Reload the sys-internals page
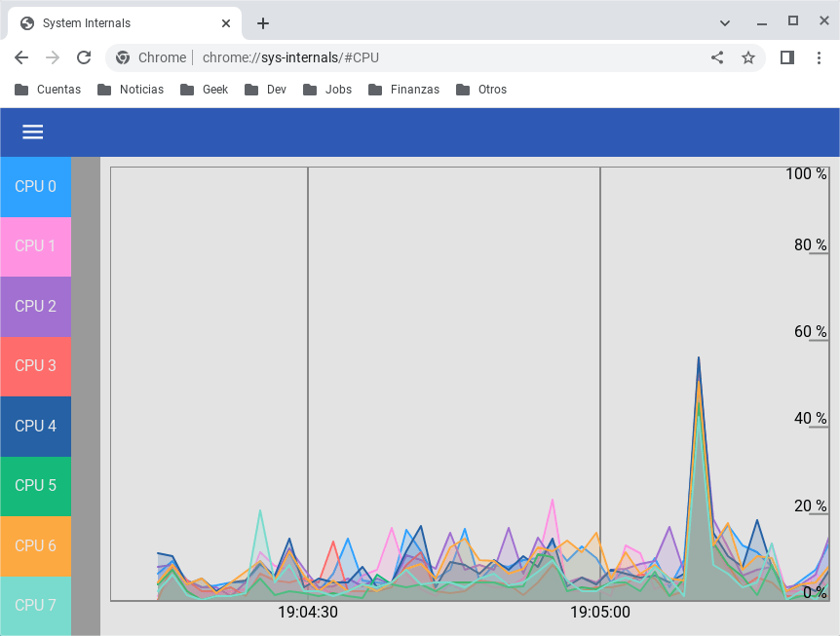This screenshot has width=840, height=636. pos(84,57)
